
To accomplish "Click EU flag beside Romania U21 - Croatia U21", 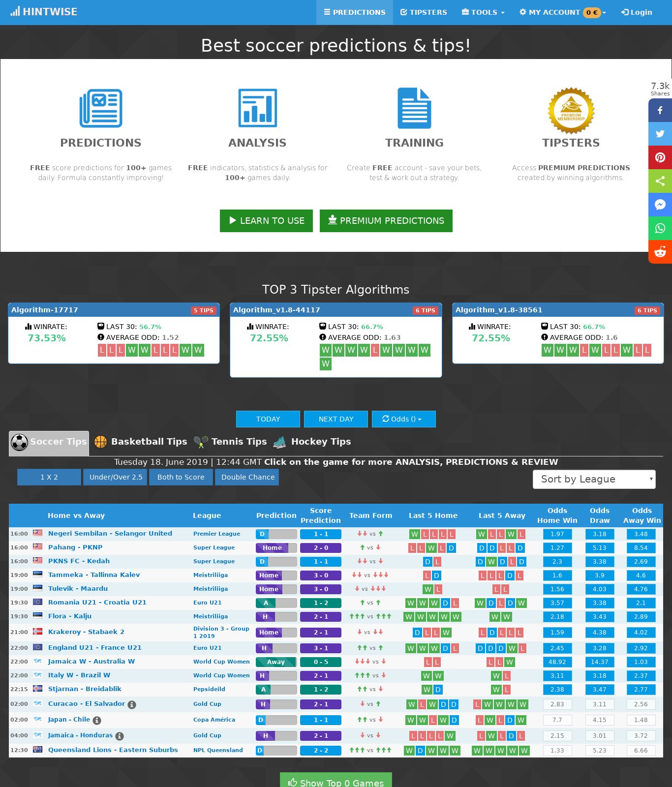I will (37, 602).
